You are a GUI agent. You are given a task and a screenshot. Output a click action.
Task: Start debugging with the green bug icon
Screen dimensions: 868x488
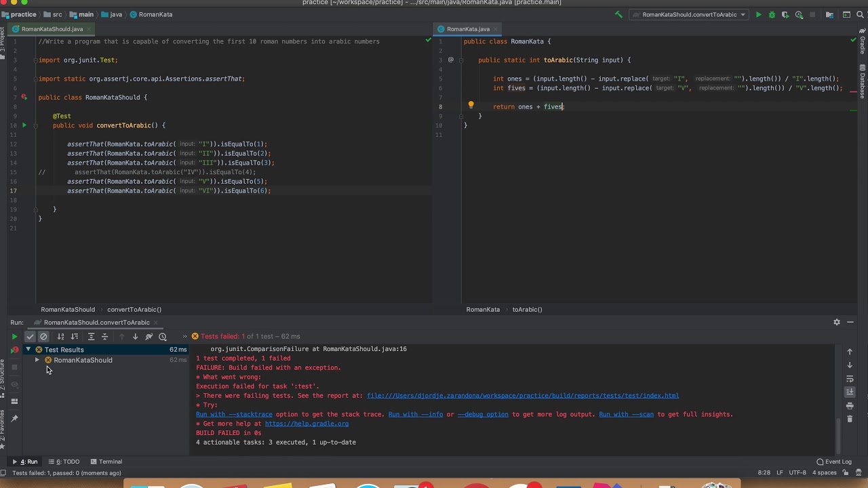tap(772, 14)
